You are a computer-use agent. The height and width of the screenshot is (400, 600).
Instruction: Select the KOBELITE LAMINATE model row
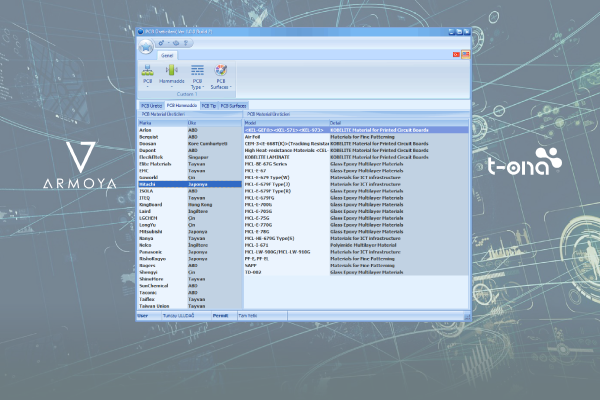(356, 157)
